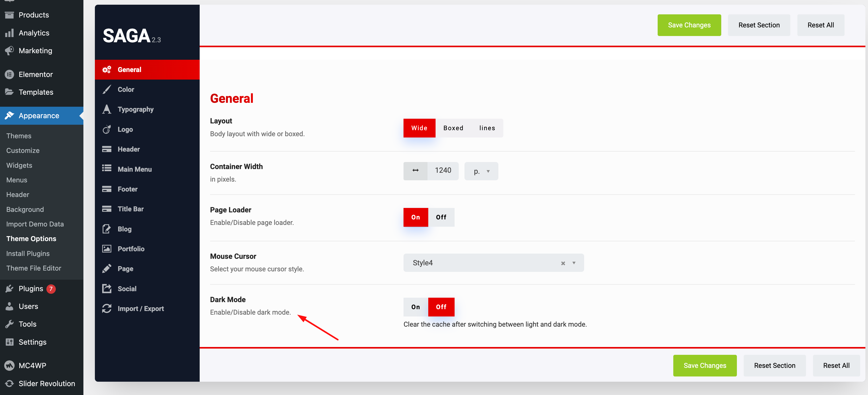Go to Themes under Appearance

[19, 136]
